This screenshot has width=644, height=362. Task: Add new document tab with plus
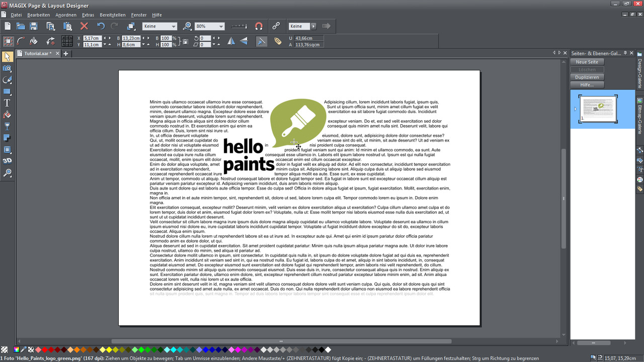point(65,53)
